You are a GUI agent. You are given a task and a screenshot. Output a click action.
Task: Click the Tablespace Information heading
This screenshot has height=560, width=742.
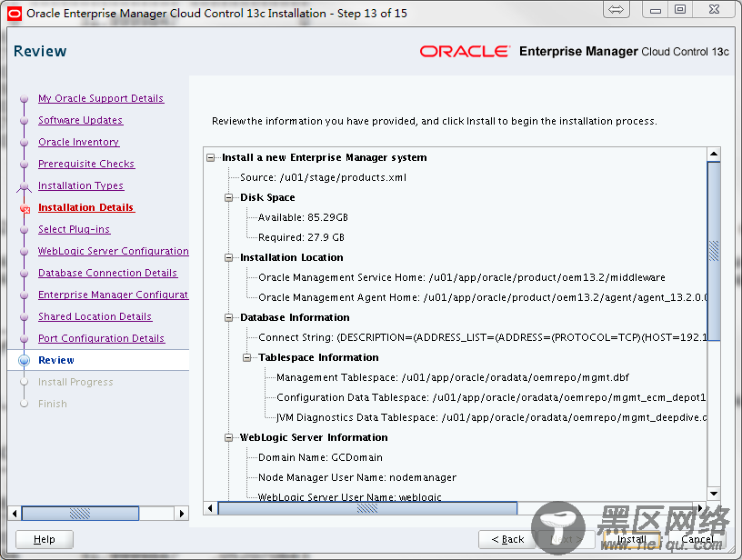pyautogui.click(x=318, y=357)
